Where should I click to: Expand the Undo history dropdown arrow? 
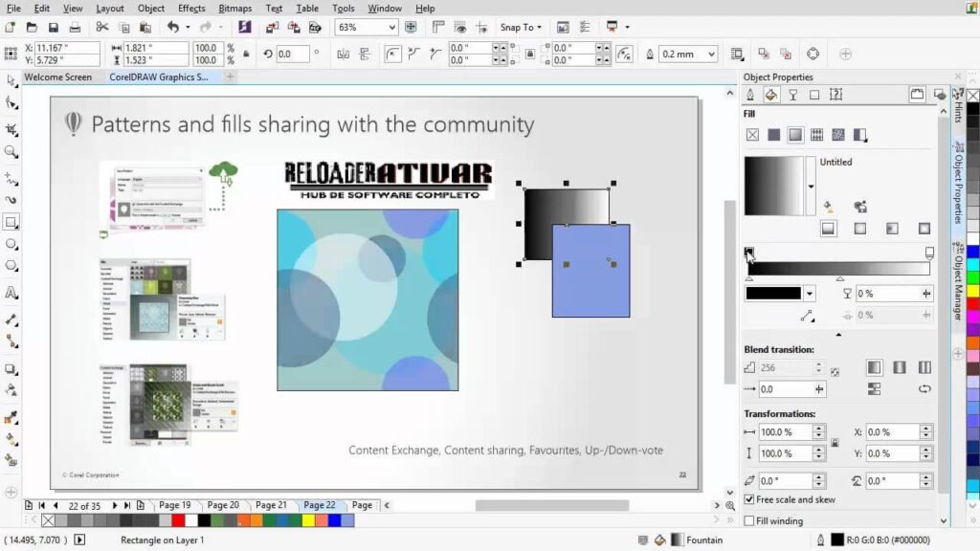[188, 28]
